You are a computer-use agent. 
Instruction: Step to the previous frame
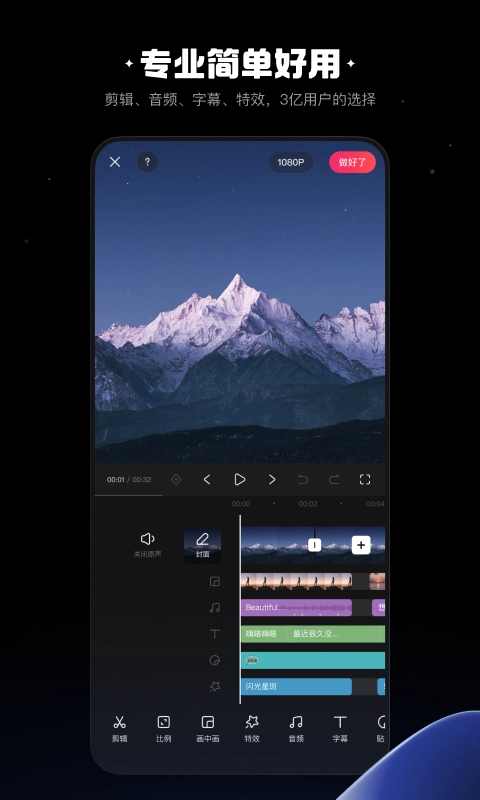click(x=207, y=480)
